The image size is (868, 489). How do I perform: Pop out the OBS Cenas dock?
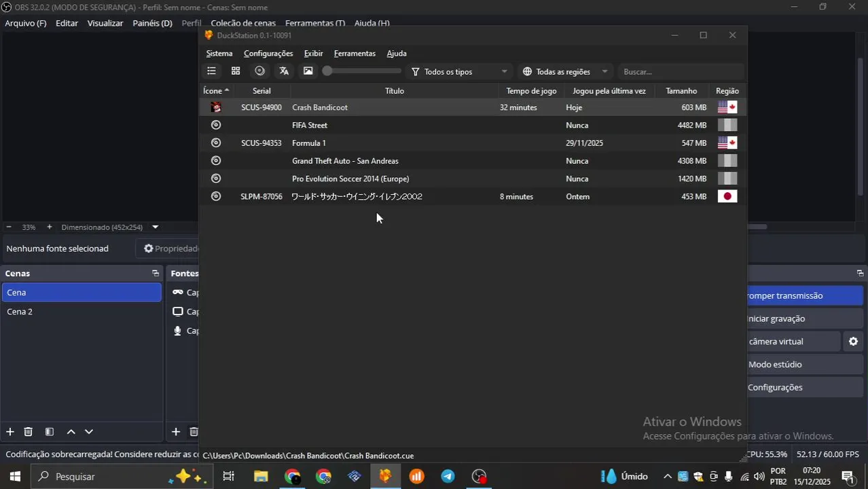[x=156, y=273]
